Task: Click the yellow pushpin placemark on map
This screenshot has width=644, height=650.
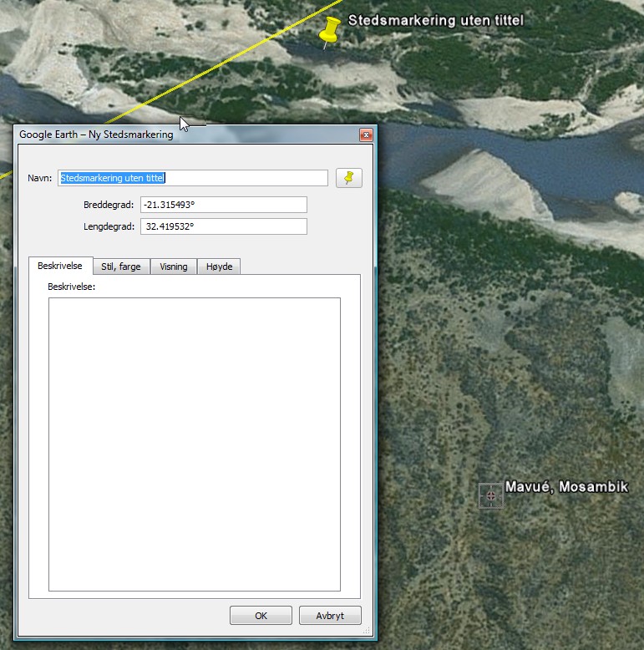Action: pyautogui.click(x=330, y=30)
